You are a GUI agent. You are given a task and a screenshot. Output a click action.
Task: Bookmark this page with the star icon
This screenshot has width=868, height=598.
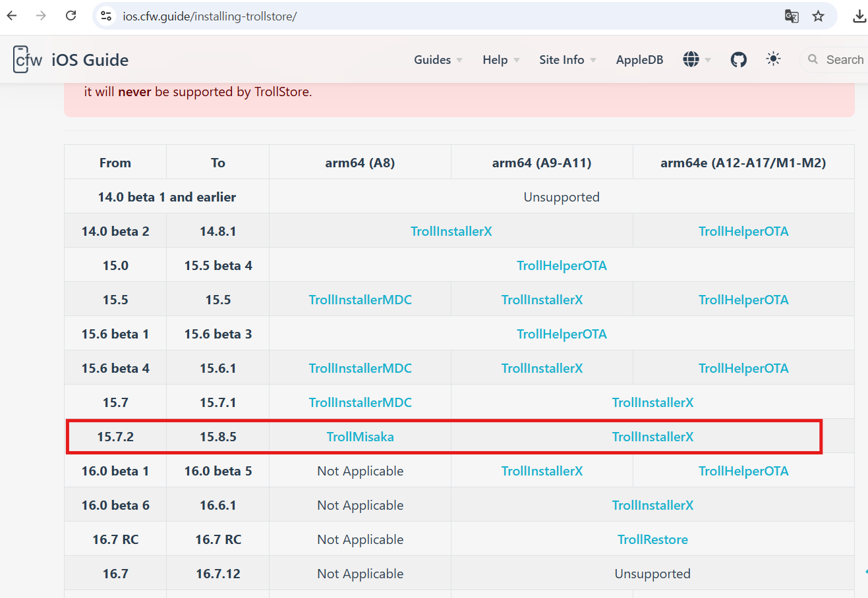818,16
